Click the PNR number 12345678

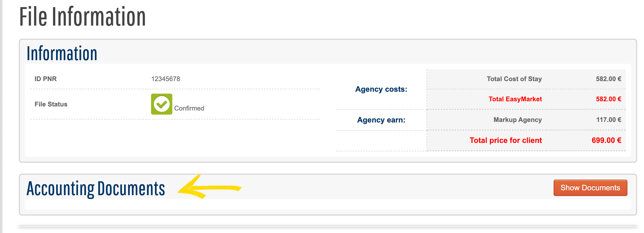pos(165,79)
